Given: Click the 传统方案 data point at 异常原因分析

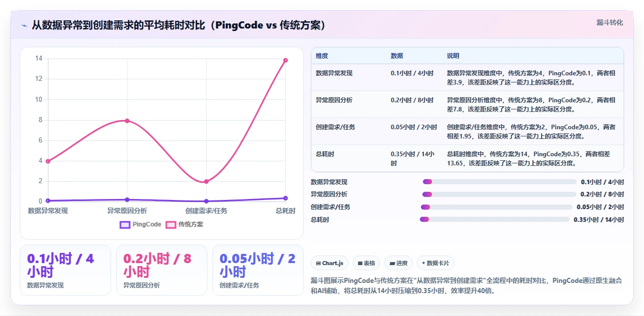Looking at the screenshot, I should pos(127,121).
